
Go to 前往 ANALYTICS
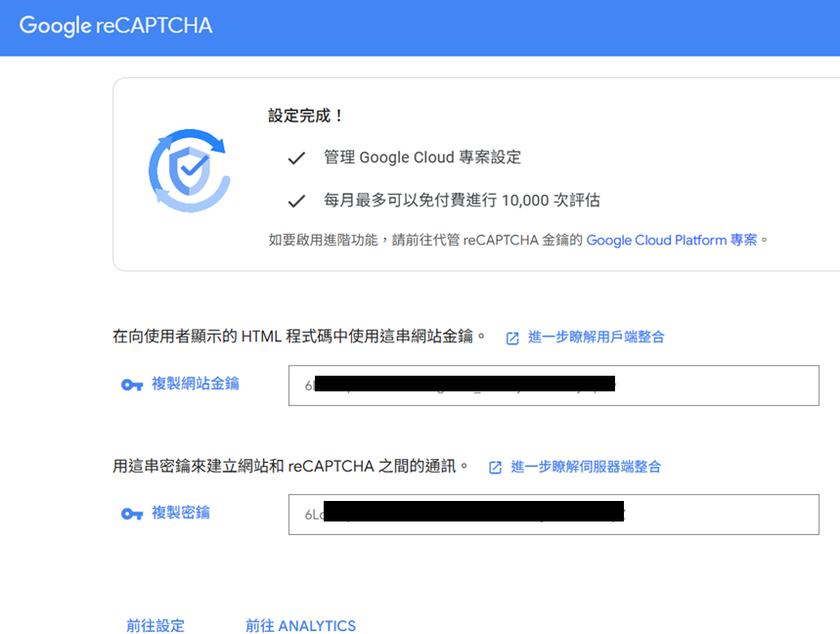(x=300, y=625)
